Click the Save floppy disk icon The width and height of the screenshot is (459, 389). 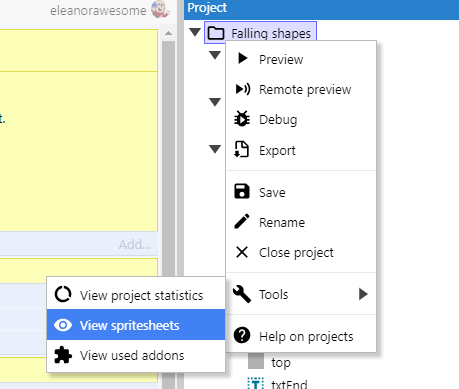(x=242, y=192)
